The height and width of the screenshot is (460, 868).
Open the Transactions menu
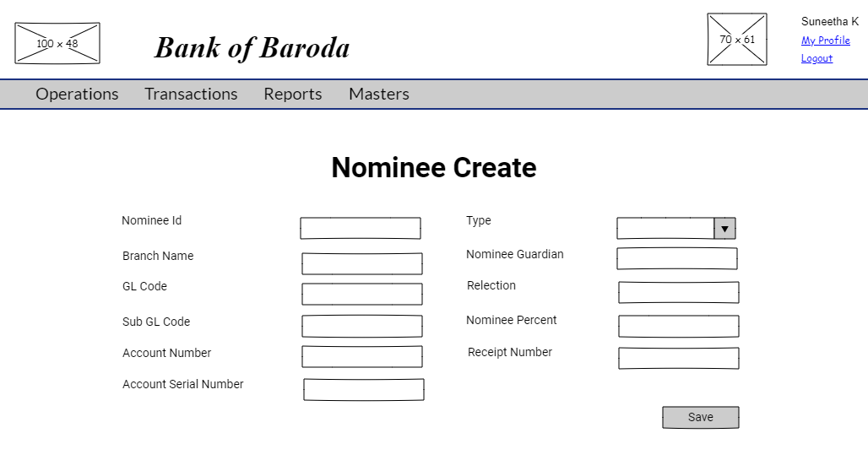click(191, 94)
